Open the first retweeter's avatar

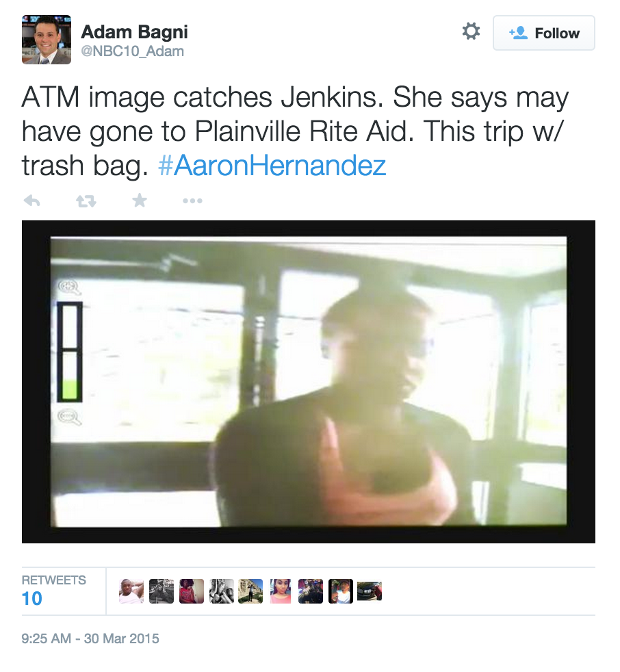coord(131,591)
